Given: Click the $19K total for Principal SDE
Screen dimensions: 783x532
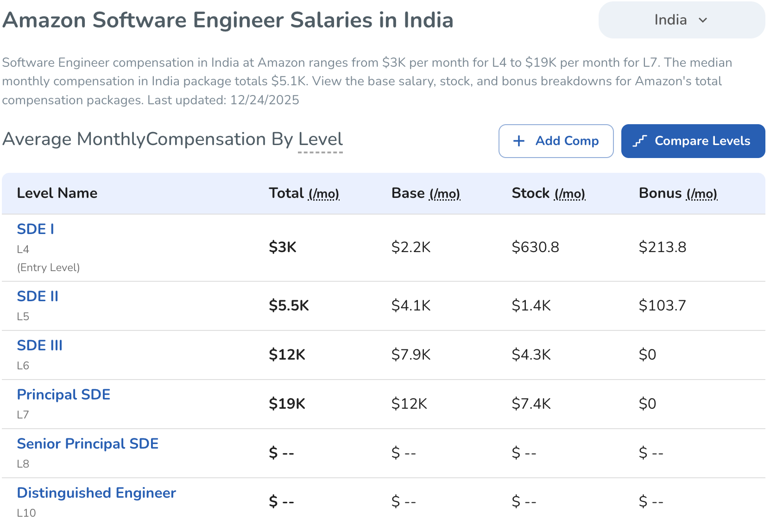Looking at the screenshot, I should (287, 404).
